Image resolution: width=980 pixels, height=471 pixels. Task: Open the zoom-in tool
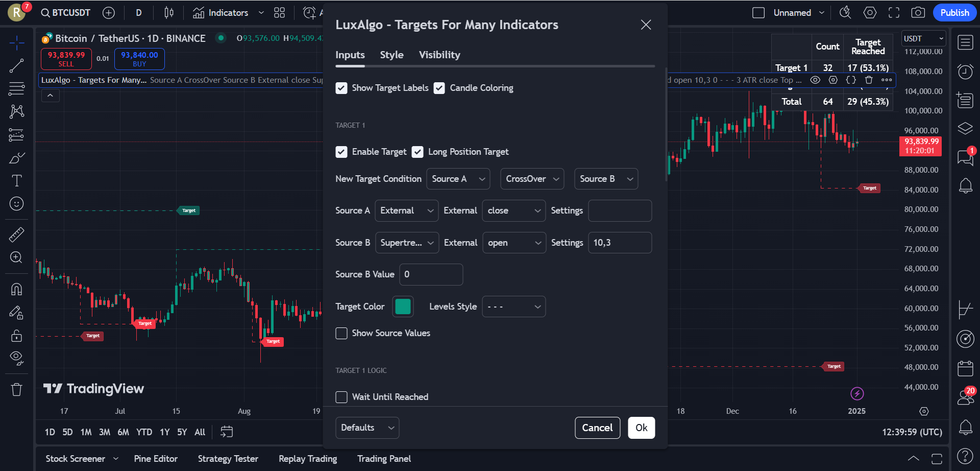pos(17,257)
